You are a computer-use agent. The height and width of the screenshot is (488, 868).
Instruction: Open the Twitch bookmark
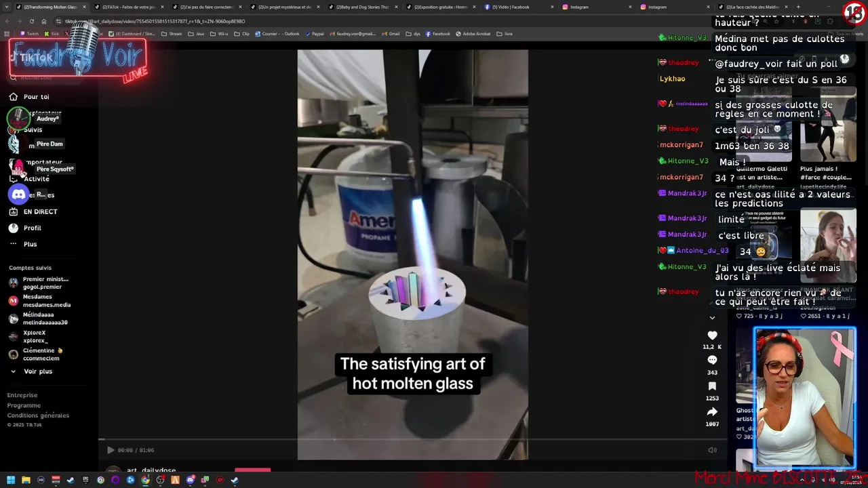pos(29,34)
